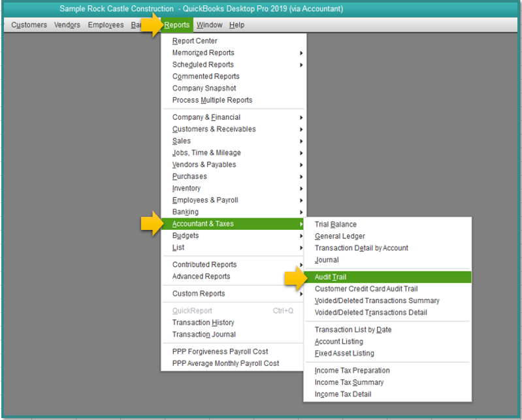Open Transaction List by Date
This screenshot has height=420, width=522.
click(388, 330)
